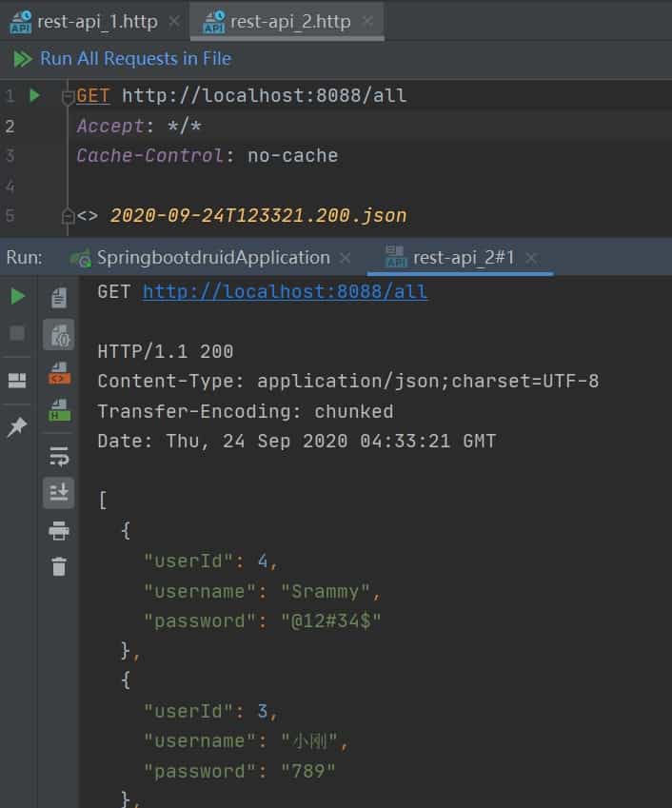
Task: Click the fold end marker at line 5
Action: pyautogui.click(x=68, y=216)
